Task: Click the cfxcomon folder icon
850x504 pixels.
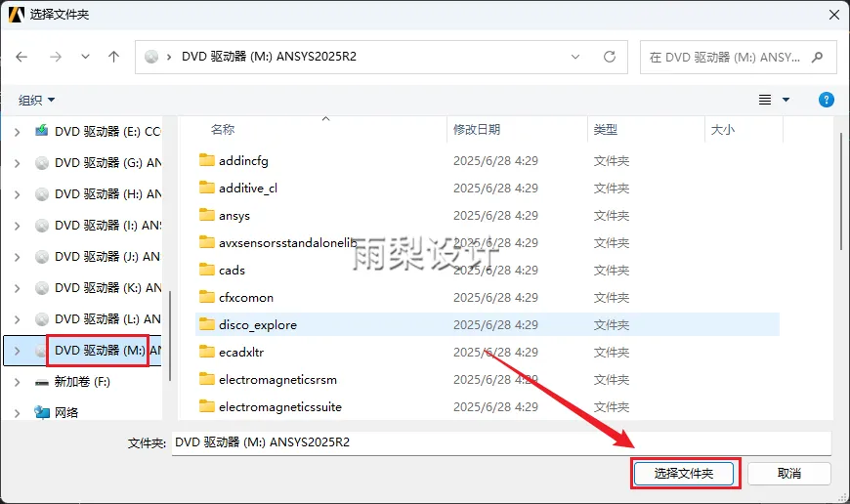Action: (x=206, y=297)
